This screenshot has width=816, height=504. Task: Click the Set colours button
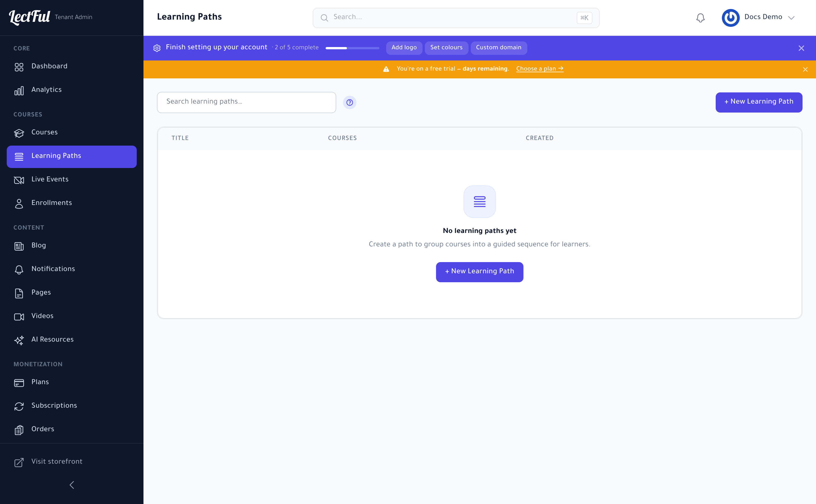[x=446, y=48]
